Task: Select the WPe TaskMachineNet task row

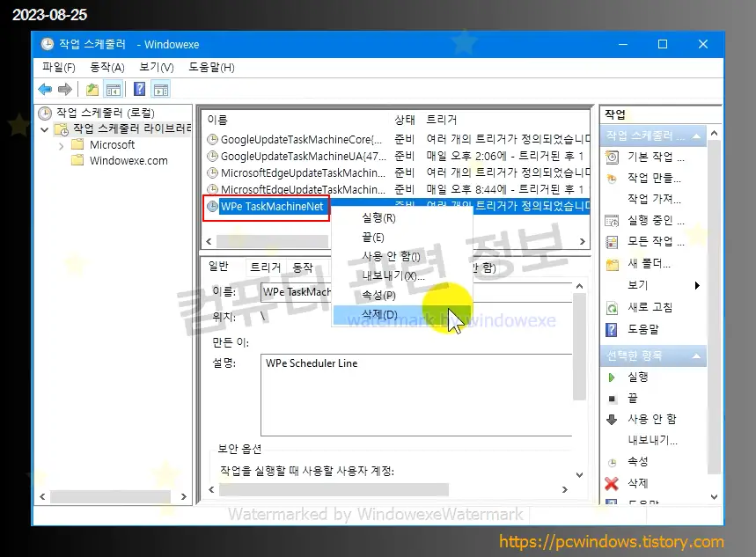Action: click(398, 207)
